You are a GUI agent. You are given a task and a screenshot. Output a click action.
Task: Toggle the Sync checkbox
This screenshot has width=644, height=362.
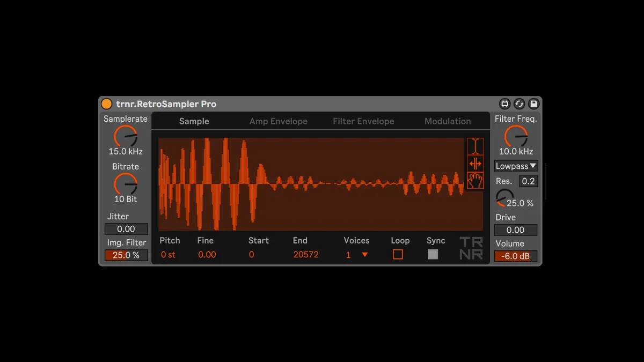(433, 254)
